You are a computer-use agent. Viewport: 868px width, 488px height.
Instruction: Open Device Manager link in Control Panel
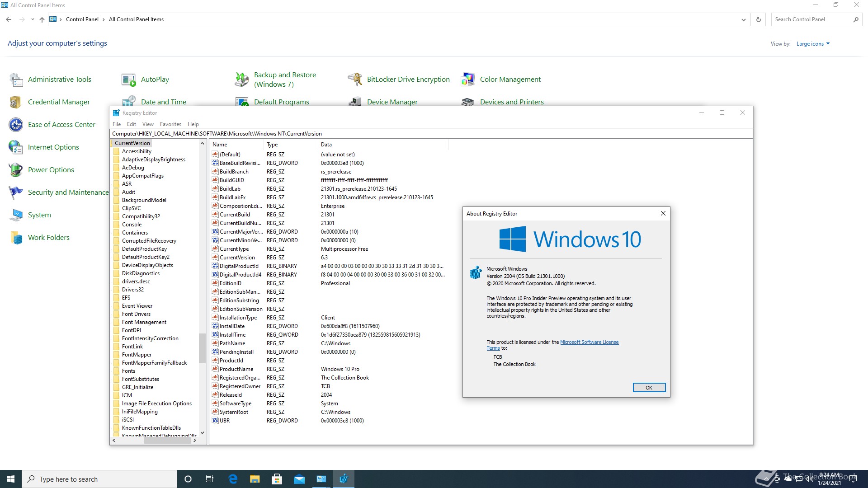(x=392, y=102)
